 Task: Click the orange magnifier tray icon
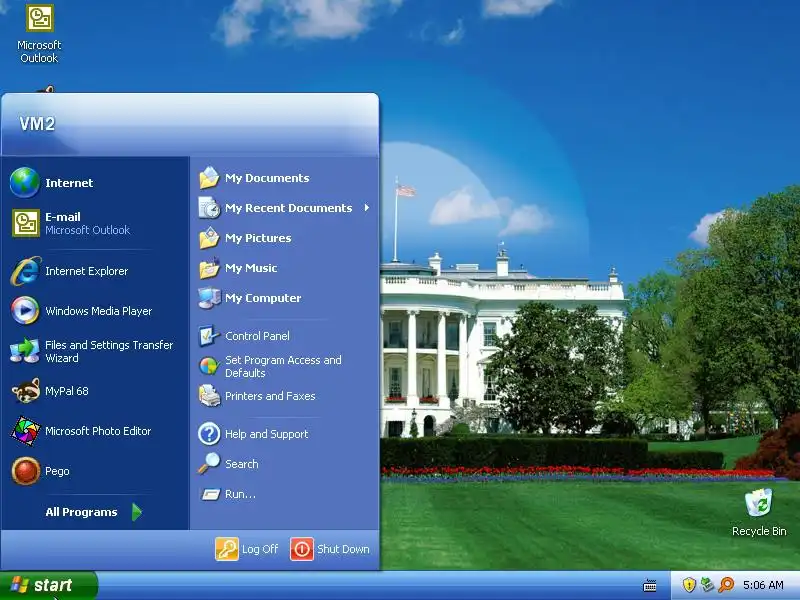(726, 585)
